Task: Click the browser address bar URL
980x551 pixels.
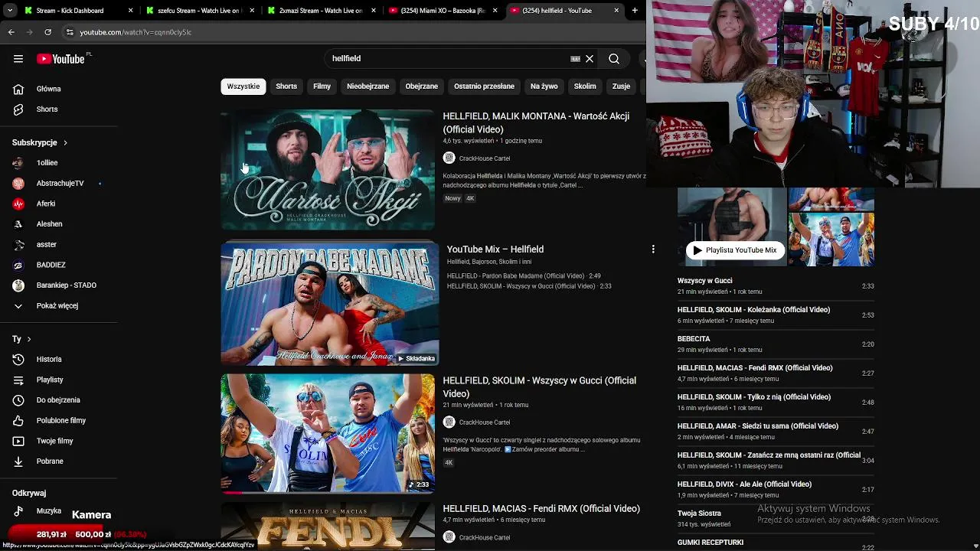Action: coord(136,32)
